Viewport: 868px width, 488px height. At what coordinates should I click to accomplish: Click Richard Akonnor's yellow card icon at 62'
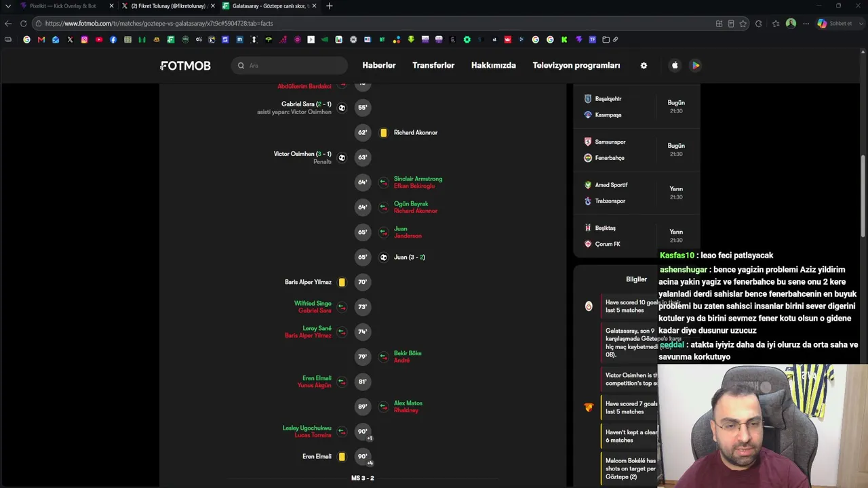[x=383, y=133]
